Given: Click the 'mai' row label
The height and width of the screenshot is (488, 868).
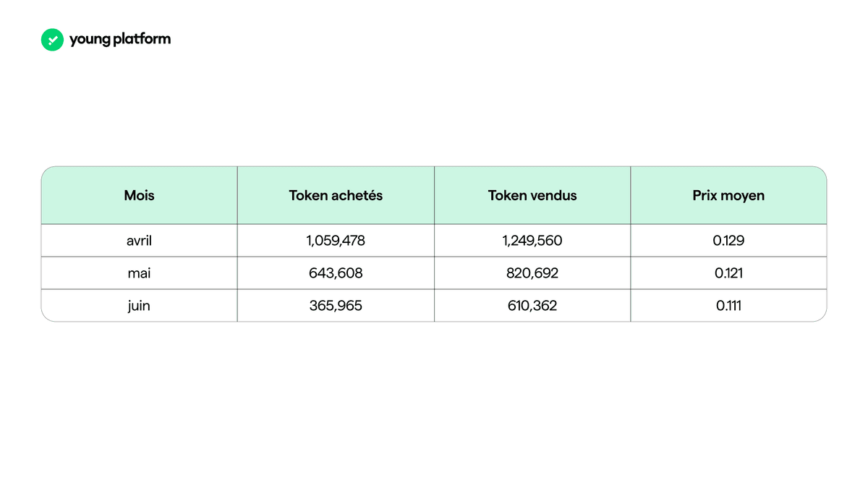Looking at the screenshot, I should click(x=139, y=273).
